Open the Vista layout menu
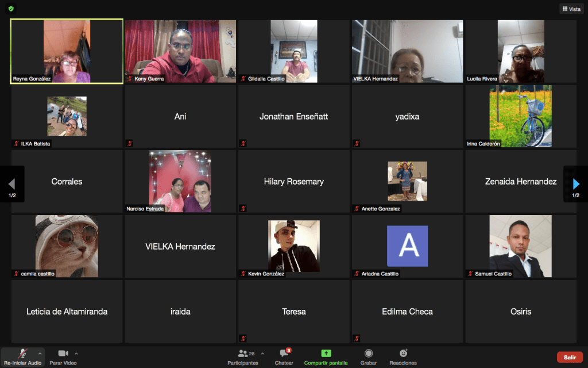Screen dimensions: 588x368 pyautogui.click(x=571, y=9)
